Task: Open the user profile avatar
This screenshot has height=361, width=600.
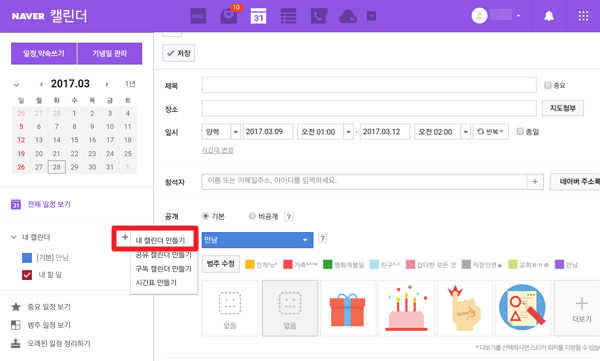Action: pos(479,16)
